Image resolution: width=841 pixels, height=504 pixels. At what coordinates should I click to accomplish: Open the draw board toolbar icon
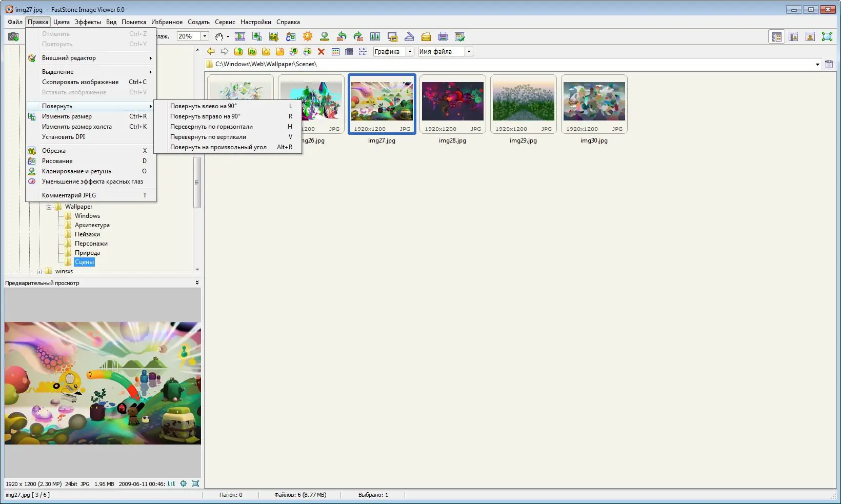(x=291, y=36)
